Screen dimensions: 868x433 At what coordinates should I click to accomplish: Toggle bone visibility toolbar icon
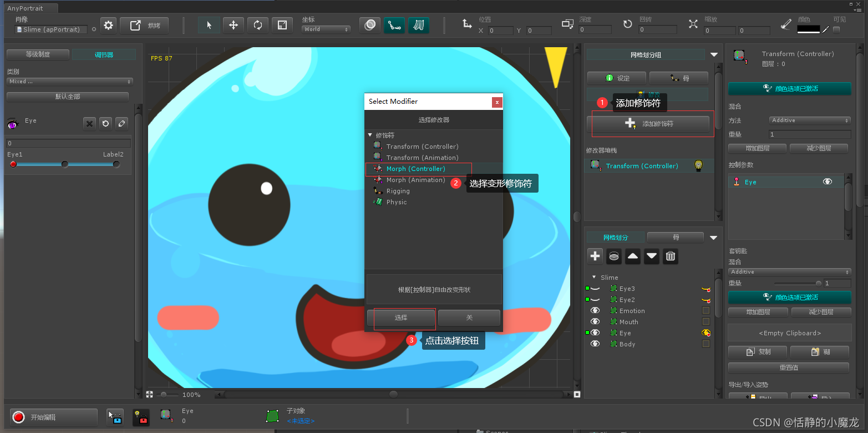[394, 25]
